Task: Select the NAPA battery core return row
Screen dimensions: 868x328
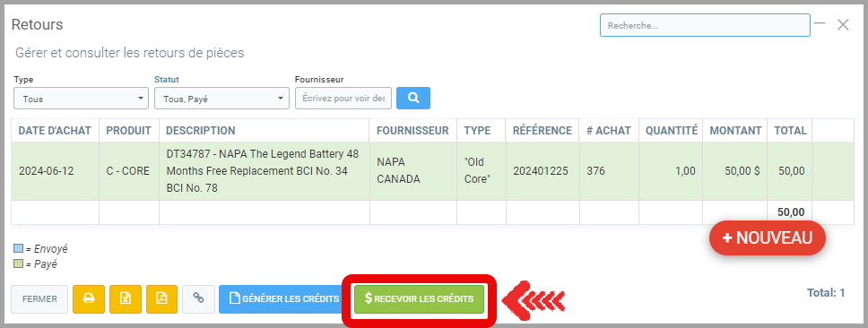Action: [425, 171]
